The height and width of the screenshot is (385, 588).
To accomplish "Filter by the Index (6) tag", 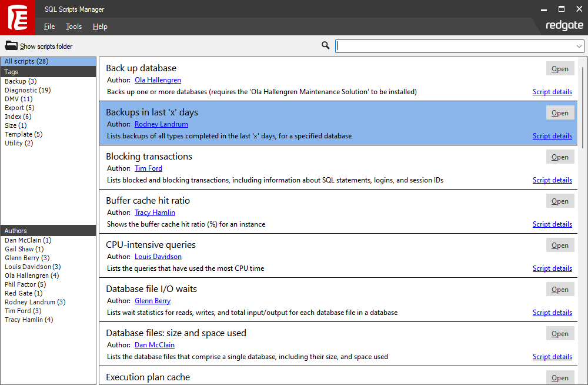I will coord(18,117).
